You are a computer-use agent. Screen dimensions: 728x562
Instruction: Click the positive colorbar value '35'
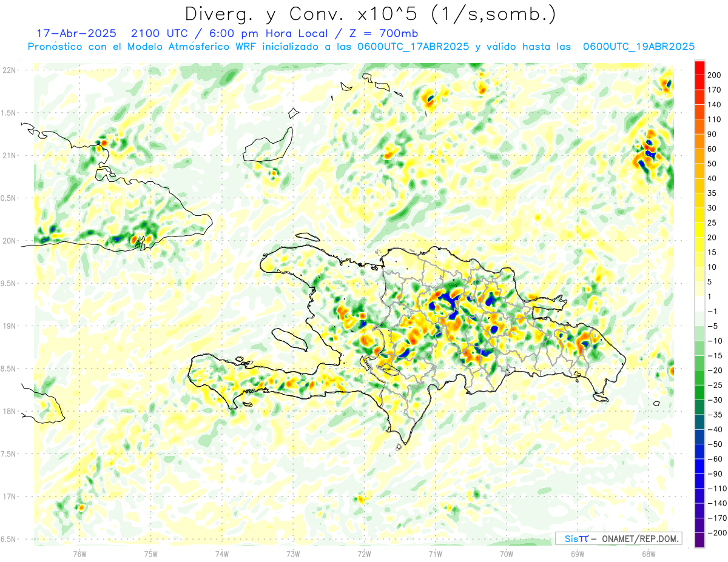click(713, 193)
